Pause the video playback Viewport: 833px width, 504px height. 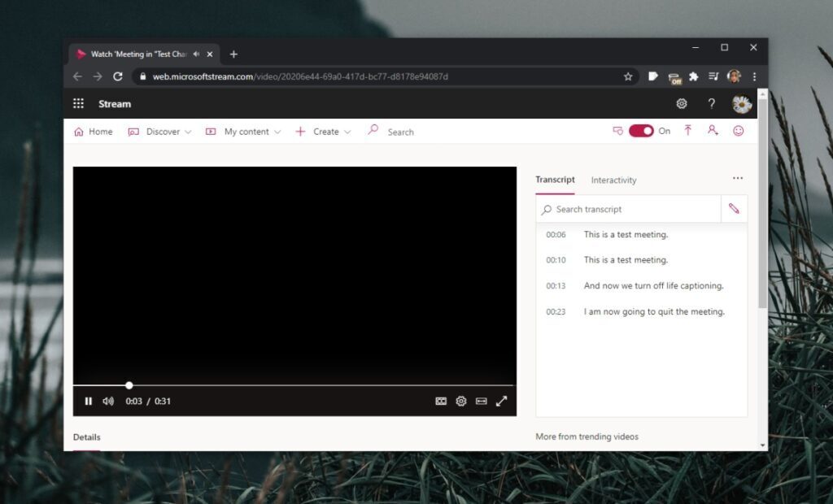pyautogui.click(x=89, y=401)
